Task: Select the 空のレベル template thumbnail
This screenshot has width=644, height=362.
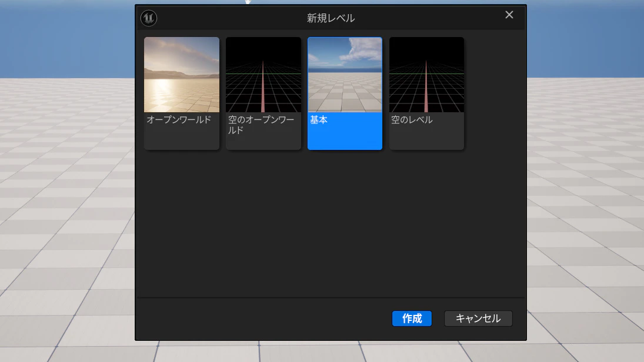Action: coord(427,75)
